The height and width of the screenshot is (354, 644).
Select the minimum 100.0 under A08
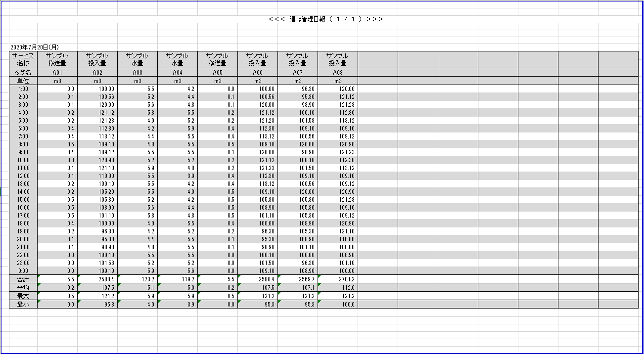click(338, 305)
